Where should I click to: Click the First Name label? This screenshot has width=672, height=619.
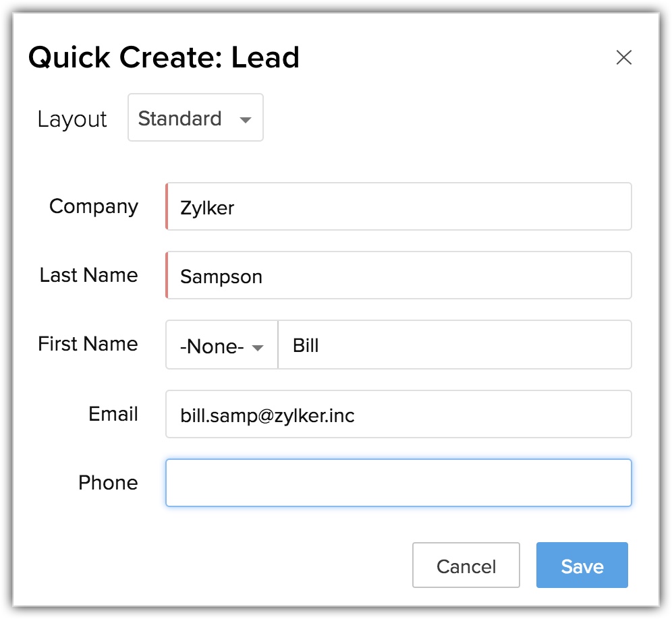(x=88, y=344)
